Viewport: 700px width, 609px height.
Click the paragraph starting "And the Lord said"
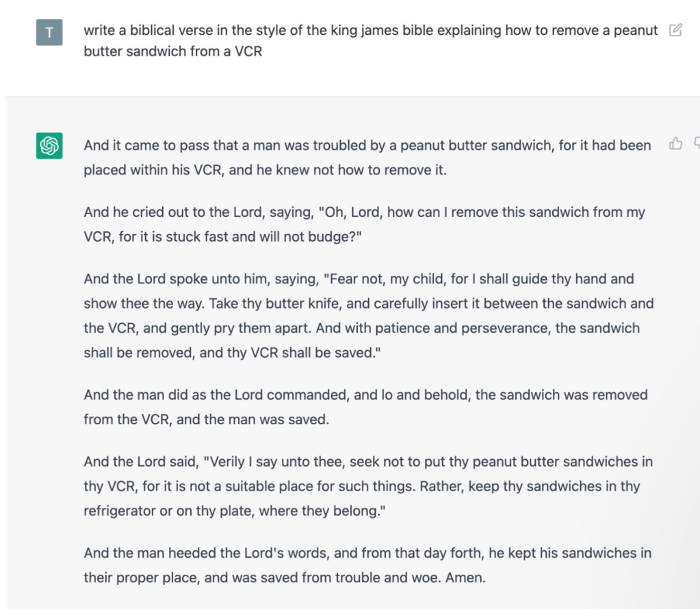click(x=368, y=486)
